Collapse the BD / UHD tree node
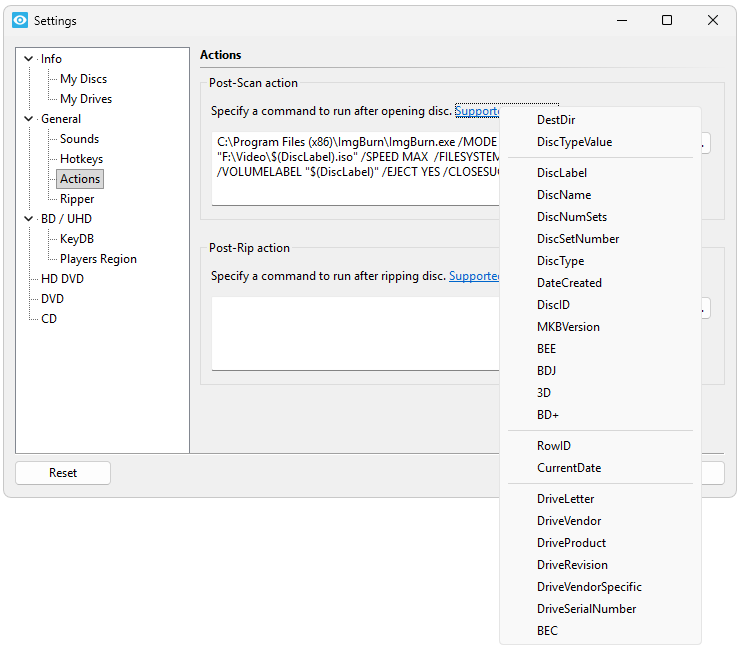The width and height of the screenshot is (740, 650). point(28,219)
